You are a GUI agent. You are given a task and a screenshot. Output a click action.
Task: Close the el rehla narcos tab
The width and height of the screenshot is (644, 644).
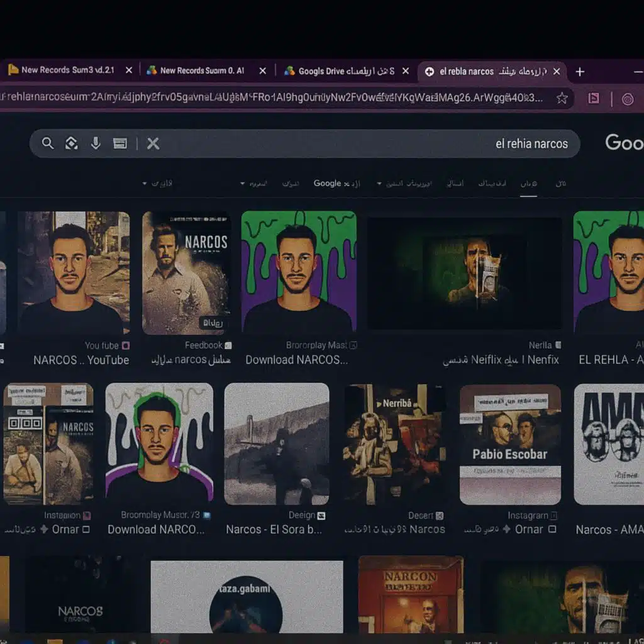click(555, 71)
